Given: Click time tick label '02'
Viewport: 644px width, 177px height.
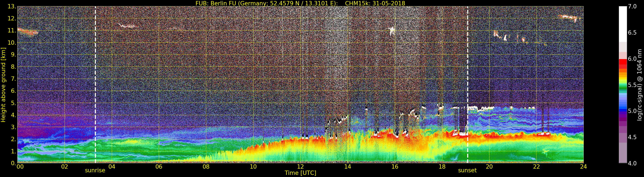Looking at the screenshot, I should tap(65, 166).
